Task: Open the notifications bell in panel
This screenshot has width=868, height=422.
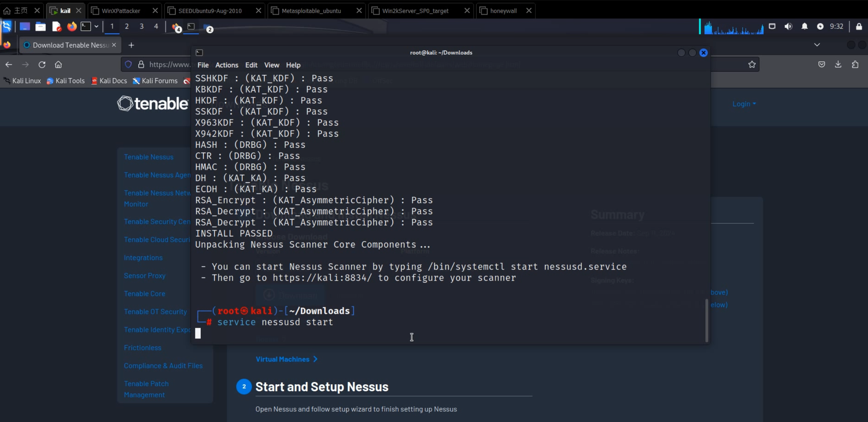Action: pos(804,26)
